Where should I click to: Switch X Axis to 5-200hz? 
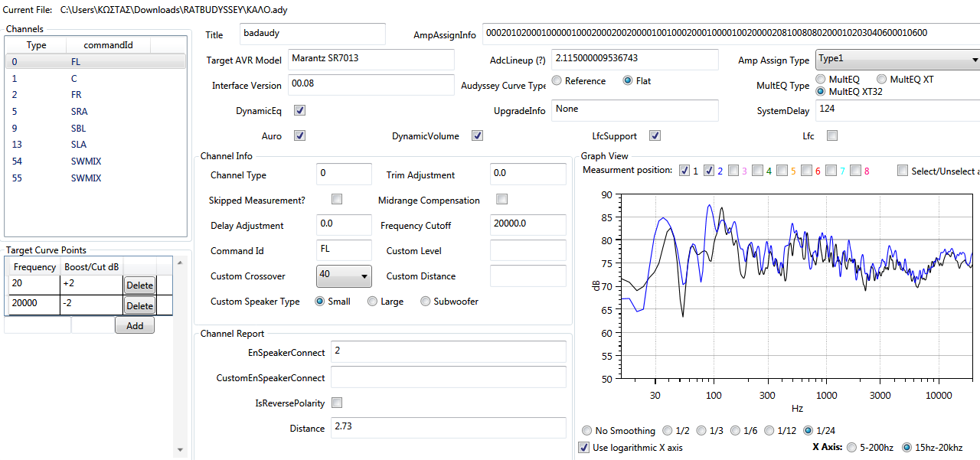(x=853, y=448)
